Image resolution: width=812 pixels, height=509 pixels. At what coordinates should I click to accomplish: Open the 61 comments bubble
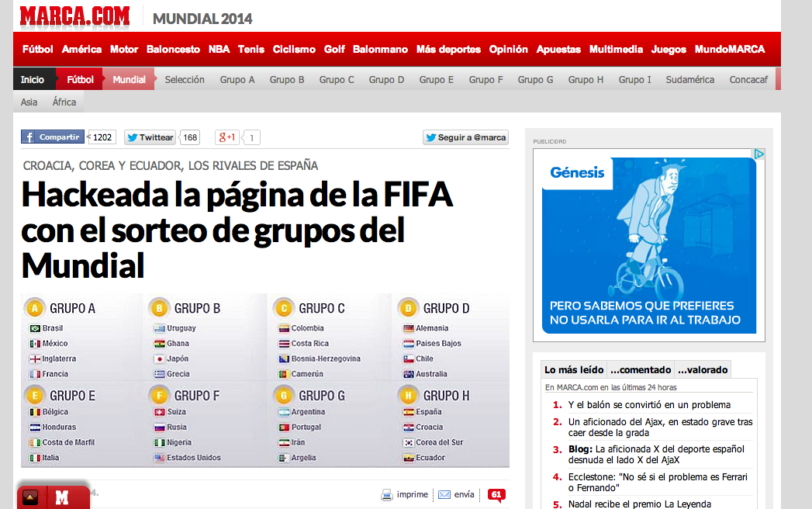click(x=496, y=494)
